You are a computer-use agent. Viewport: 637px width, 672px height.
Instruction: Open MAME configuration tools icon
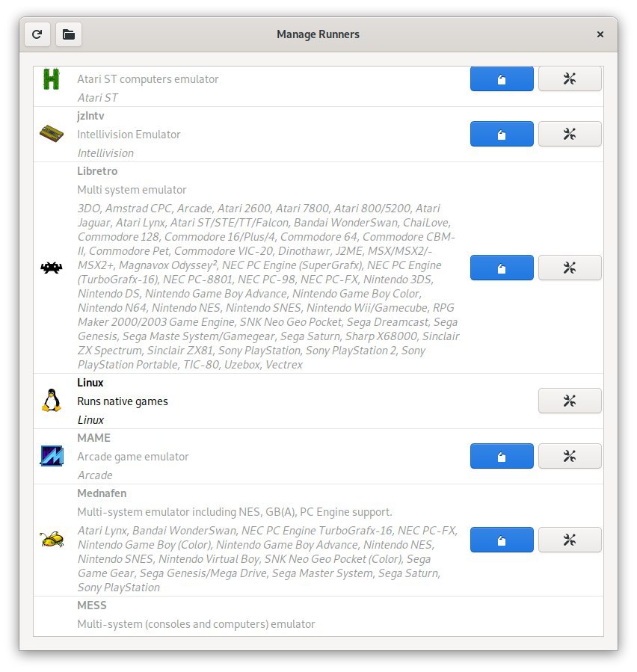coord(570,456)
